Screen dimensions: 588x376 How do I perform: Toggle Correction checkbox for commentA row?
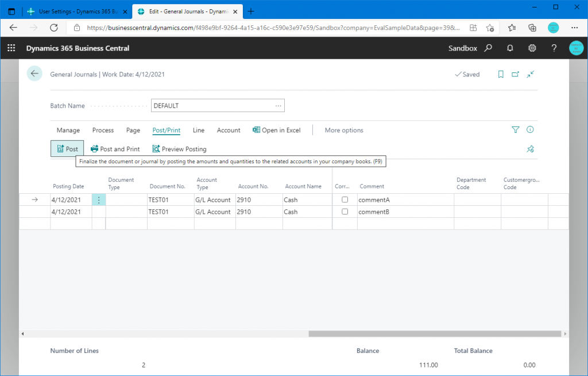pos(345,200)
